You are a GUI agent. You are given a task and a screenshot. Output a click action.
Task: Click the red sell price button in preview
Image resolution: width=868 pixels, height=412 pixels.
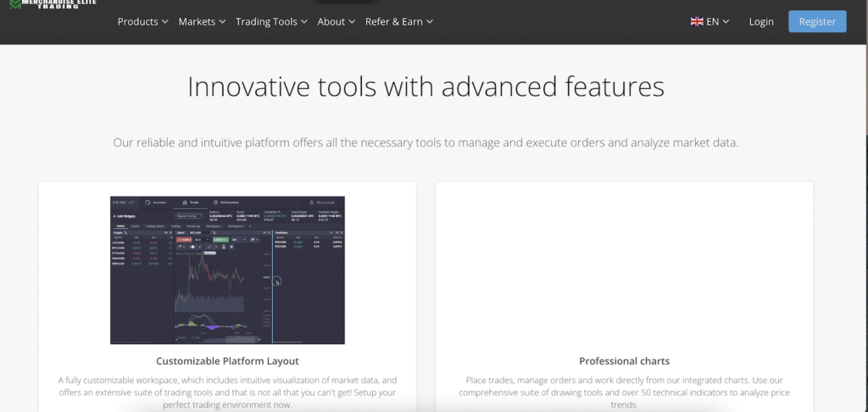[x=184, y=240]
